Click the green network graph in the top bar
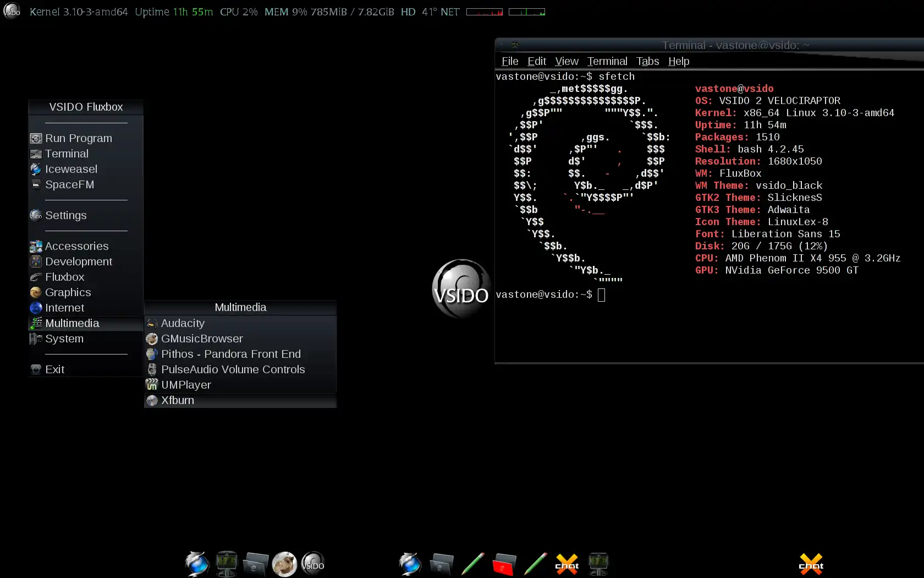This screenshot has width=924, height=578. coord(527,12)
